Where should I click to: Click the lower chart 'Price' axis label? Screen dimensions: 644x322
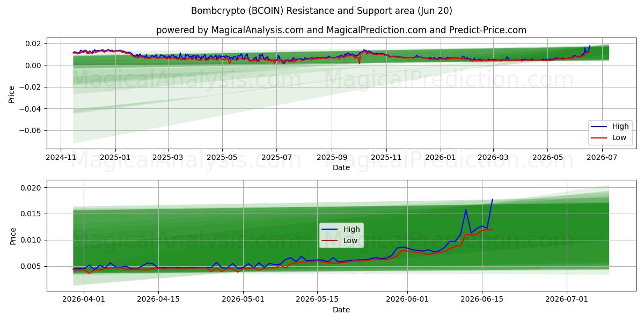(x=13, y=236)
